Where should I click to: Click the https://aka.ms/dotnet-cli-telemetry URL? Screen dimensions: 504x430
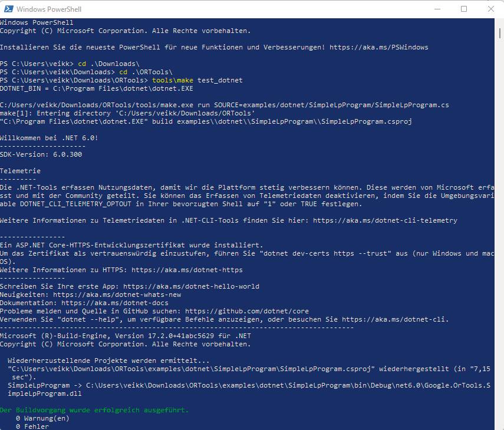coord(385,220)
